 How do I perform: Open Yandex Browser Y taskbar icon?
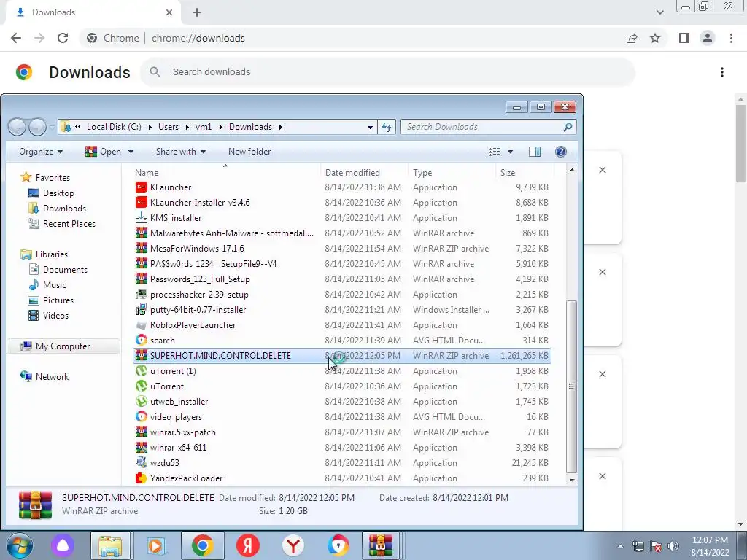pos(293,545)
